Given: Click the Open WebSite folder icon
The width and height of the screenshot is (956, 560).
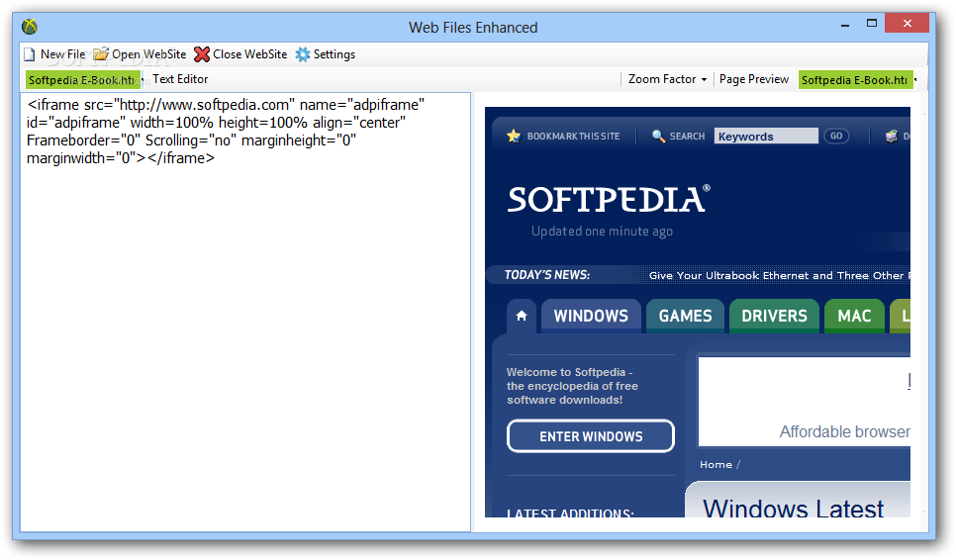Looking at the screenshot, I should [101, 54].
